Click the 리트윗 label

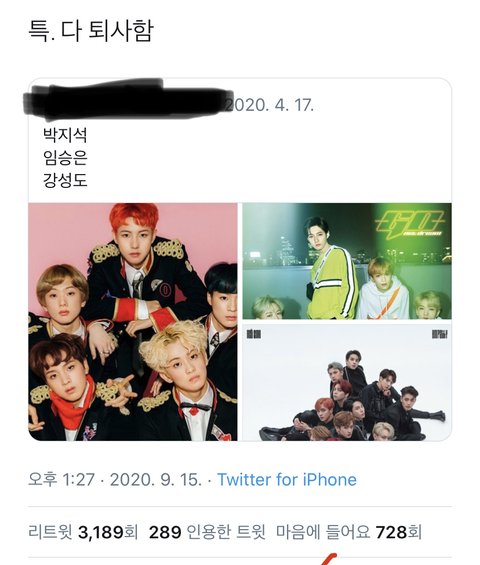point(51,532)
